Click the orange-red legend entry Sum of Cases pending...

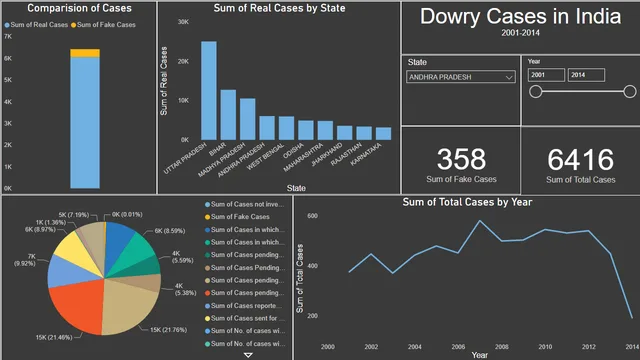[x=244, y=293]
